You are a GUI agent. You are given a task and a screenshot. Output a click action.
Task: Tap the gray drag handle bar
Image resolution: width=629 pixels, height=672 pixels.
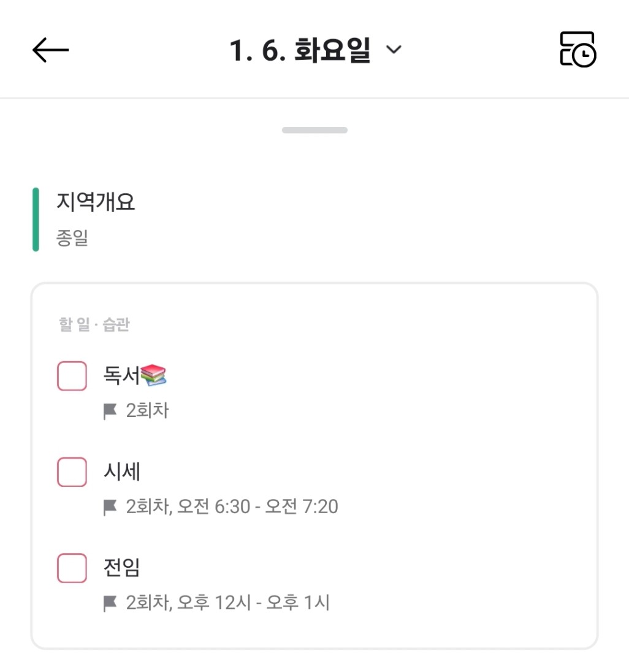click(314, 130)
